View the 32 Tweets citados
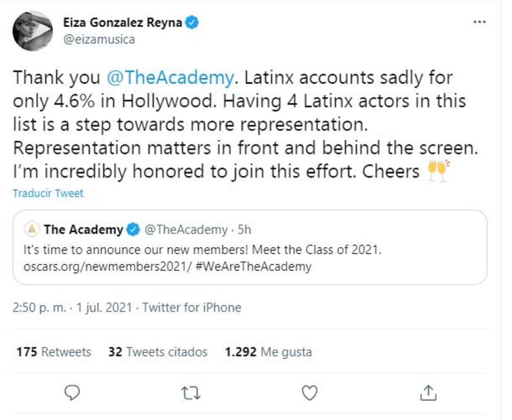512x420 pixels. (157, 352)
